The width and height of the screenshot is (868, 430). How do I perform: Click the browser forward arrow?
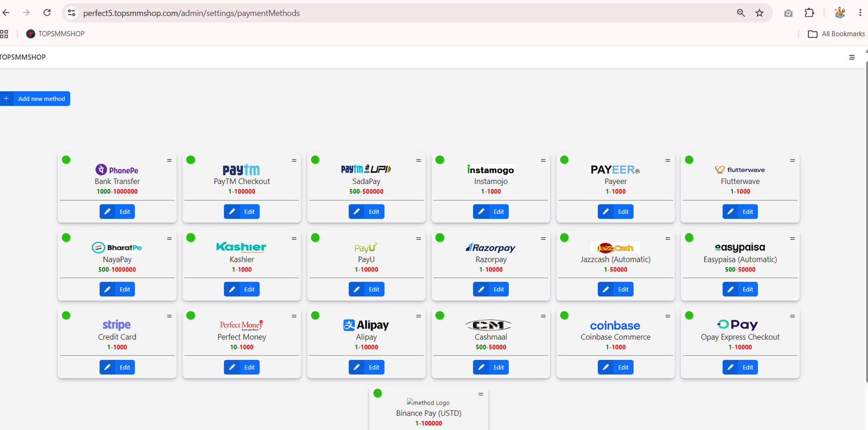click(x=26, y=12)
